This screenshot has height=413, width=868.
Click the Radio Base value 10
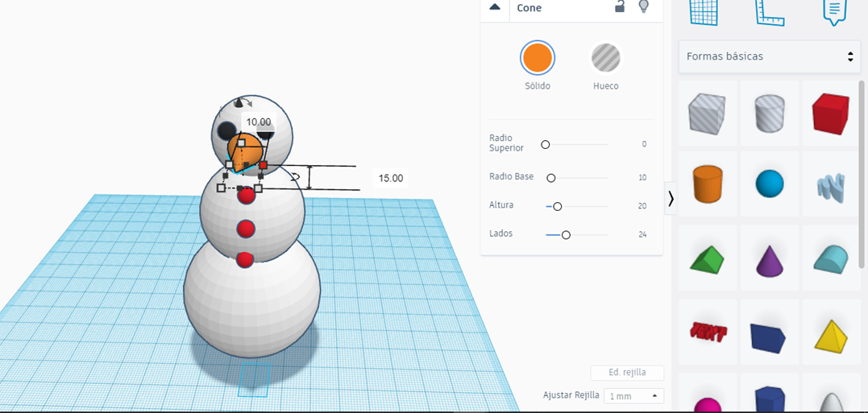pyautogui.click(x=642, y=178)
